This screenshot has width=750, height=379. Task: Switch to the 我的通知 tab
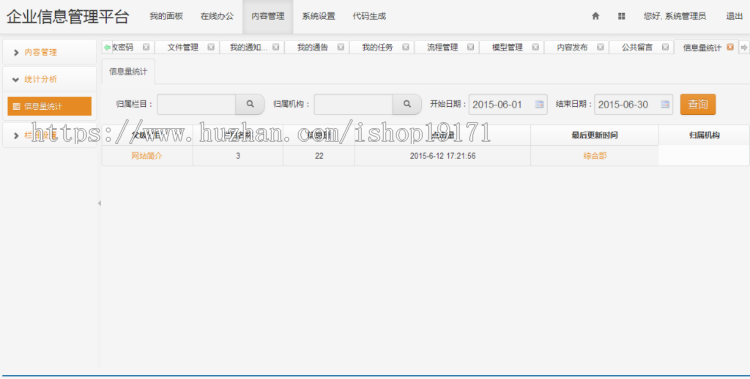[248, 47]
